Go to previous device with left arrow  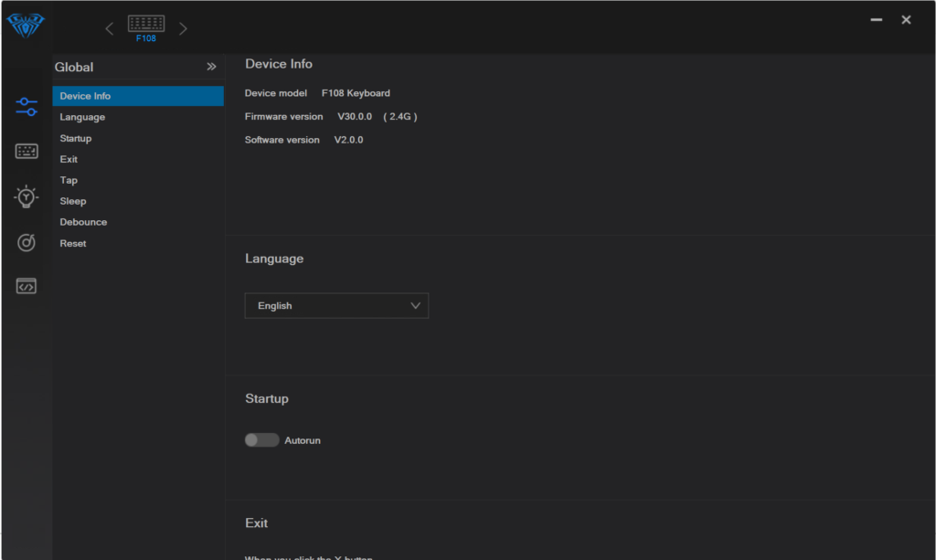(x=110, y=28)
